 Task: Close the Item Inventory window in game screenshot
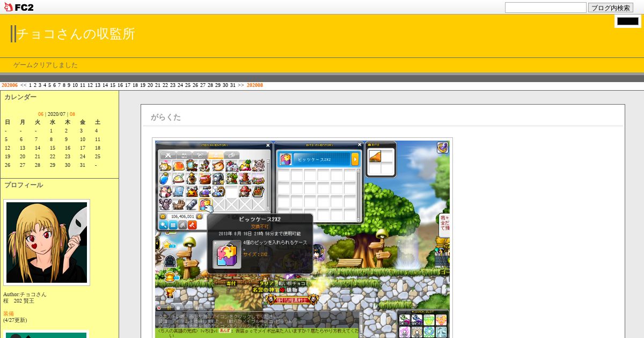(x=268, y=145)
